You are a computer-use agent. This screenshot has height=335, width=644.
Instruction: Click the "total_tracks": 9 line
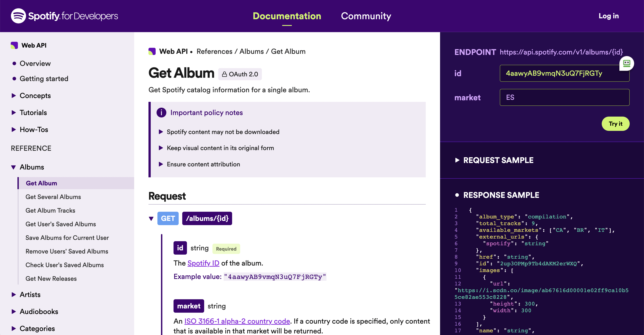tap(507, 223)
